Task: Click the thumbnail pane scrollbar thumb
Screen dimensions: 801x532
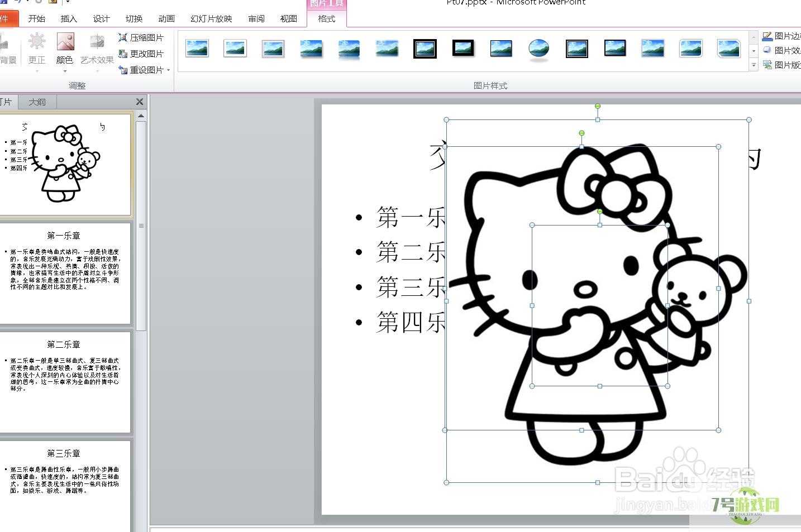Action: point(141,226)
